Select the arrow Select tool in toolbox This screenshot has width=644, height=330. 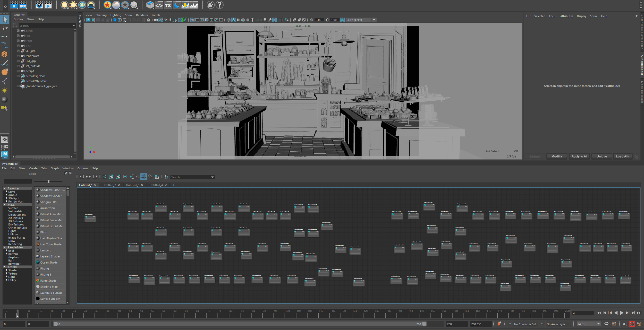coord(5,19)
